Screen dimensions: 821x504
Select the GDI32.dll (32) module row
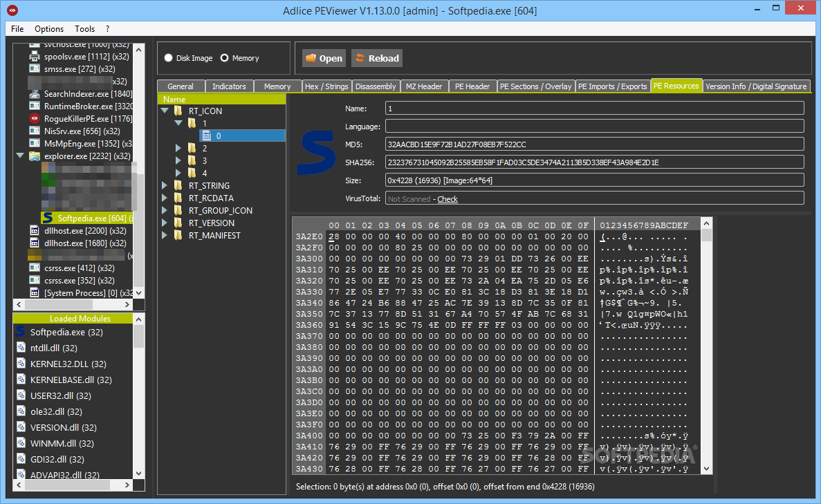click(x=73, y=459)
